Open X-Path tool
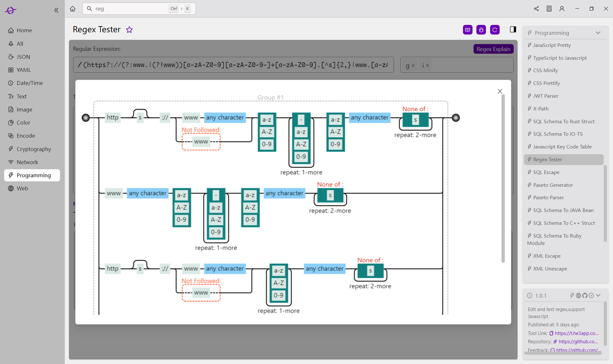Image resolution: width=613 pixels, height=364 pixels. pyautogui.click(x=564, y=109)
